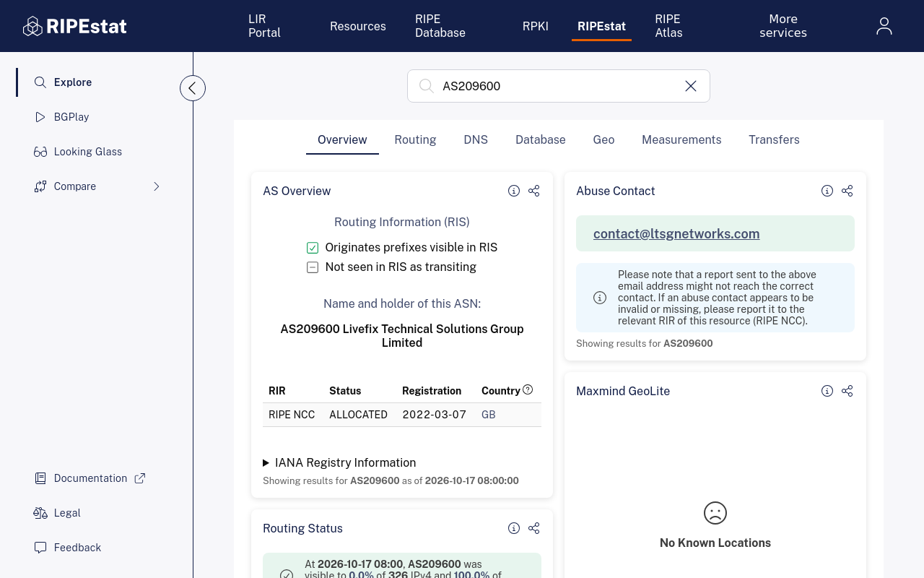Go to RIPE Database in the top navigation
Viewport: 924px width, 578px height.
pos(440,26)
